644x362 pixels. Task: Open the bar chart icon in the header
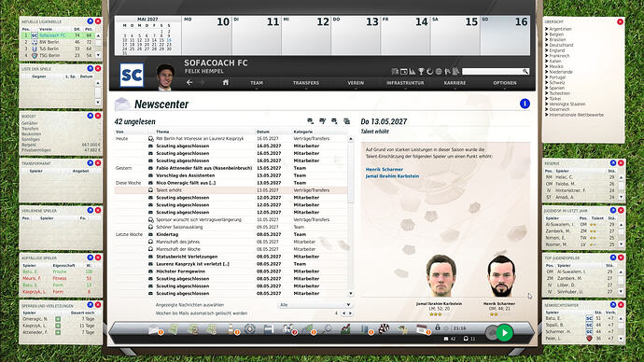pos(413,72)
